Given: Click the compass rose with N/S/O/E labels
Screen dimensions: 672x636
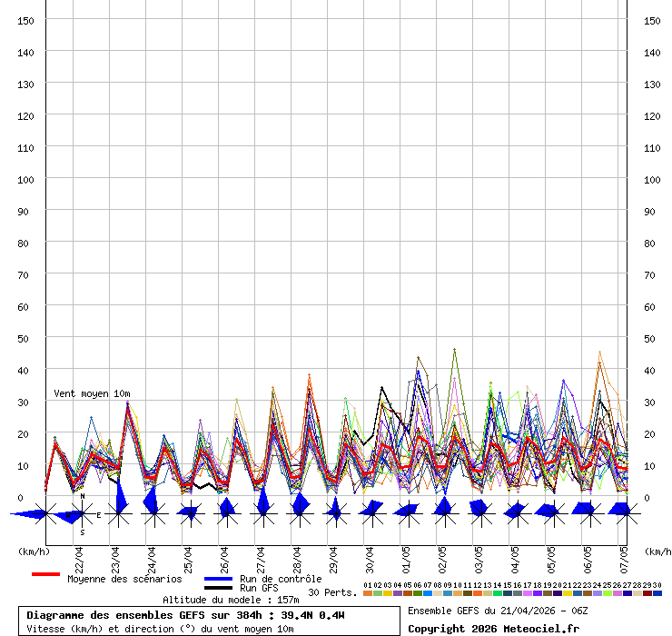Looking at the screenshot, I should point(82,514).
